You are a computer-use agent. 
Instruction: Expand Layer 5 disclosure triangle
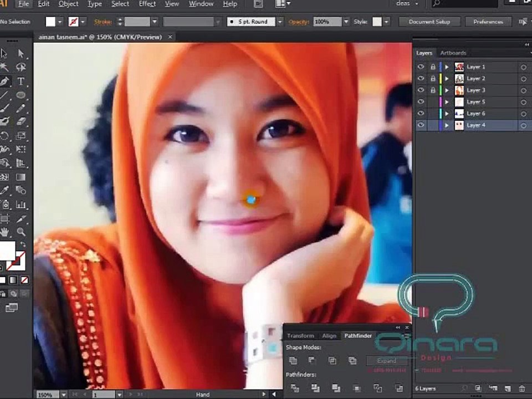[x=447, y=102]
